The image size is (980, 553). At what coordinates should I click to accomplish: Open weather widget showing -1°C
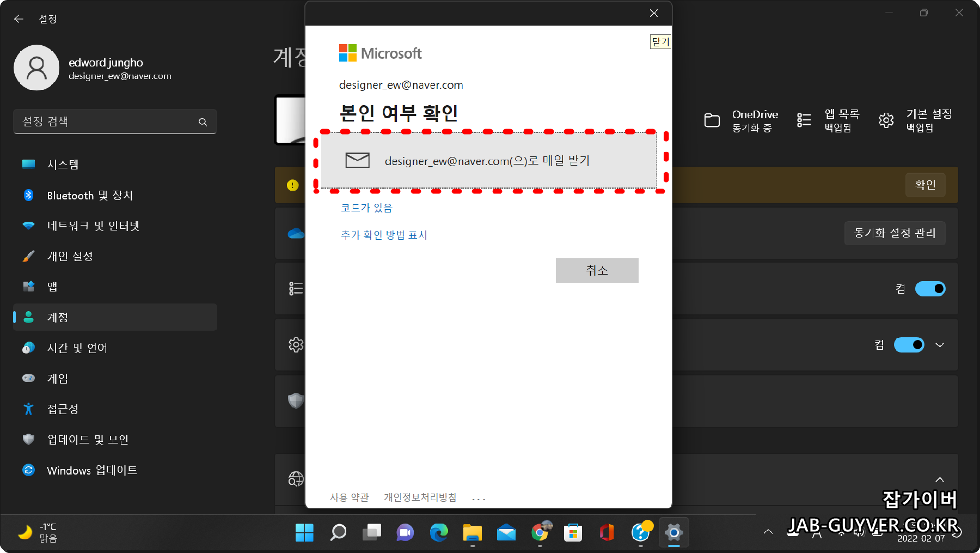click(x=38, y=532)
